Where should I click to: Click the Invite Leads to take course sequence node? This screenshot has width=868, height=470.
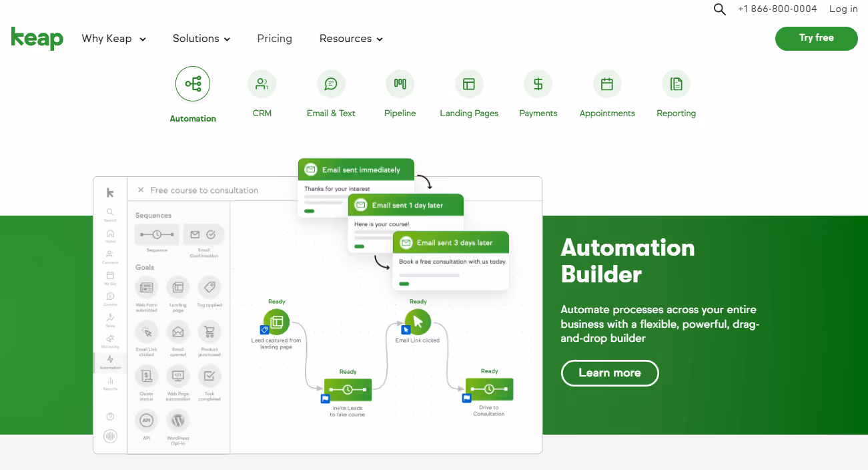(x=348, y=389)
